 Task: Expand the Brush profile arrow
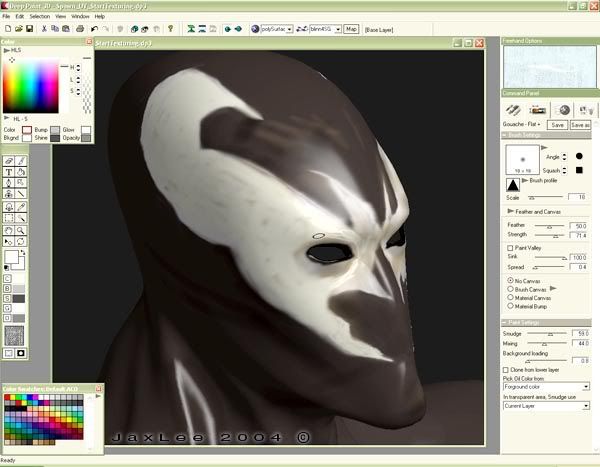point(525,180)
